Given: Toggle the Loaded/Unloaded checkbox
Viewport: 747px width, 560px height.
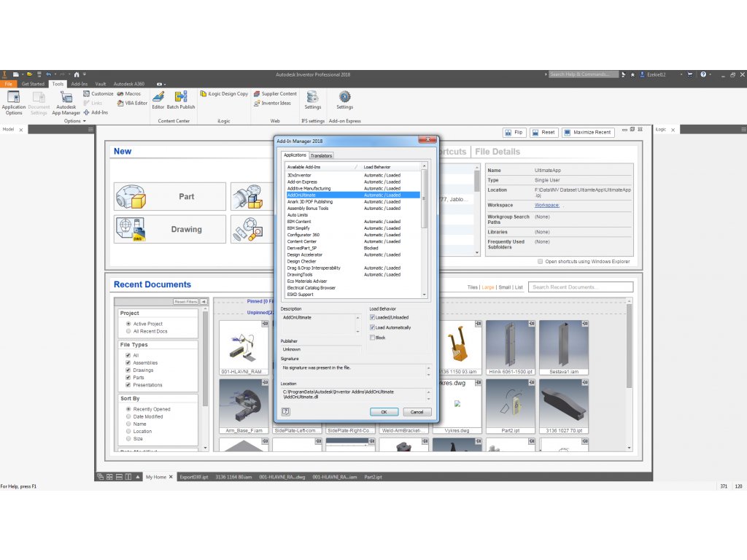Looking at the screenshot, I should [372, 318].
